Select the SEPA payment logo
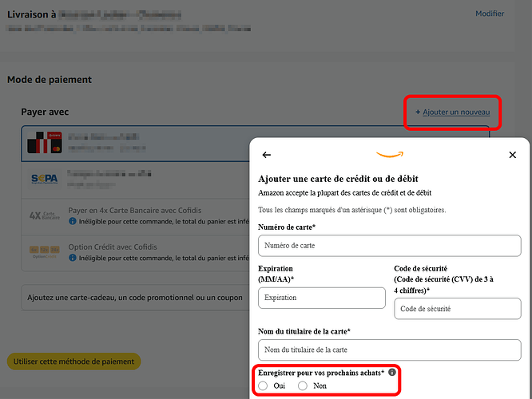This screenshot has width=532, height=399. 44,179
